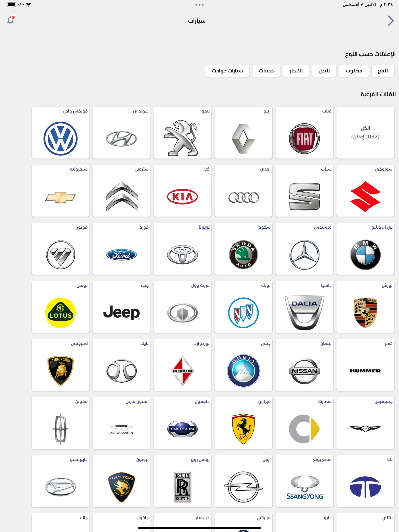Open the مزاراتي category card
The height and width of the screenshot is (532, 399).
tap(243, 522)
